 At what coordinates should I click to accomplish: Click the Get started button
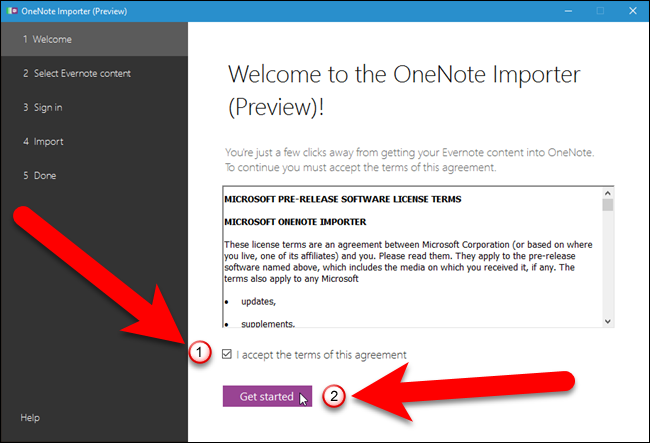tap(267, 396)
